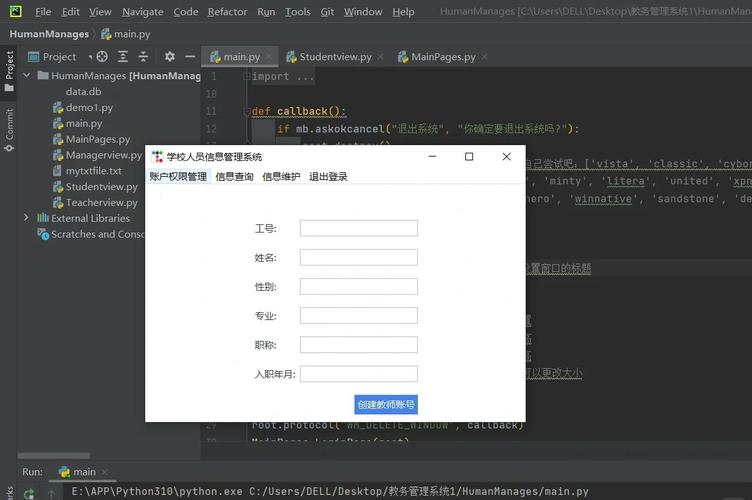Select mytxtfile.txt in project tree
Viewport: 752px width, 500px height.
(88, 171)
